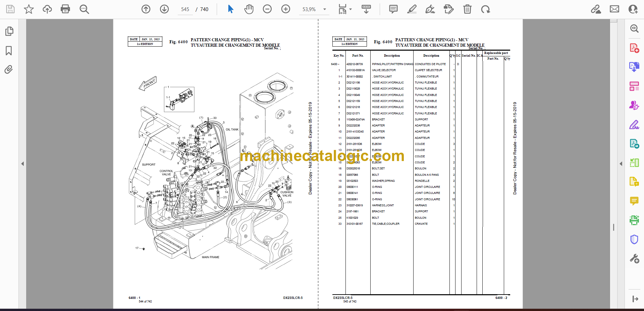Click the Delete trash icon

(467, 9)
